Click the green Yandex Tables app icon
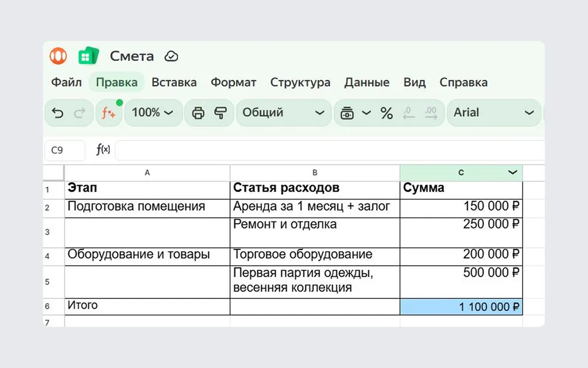This screenshot has width=588, height=368. click(x=88, y=56)
